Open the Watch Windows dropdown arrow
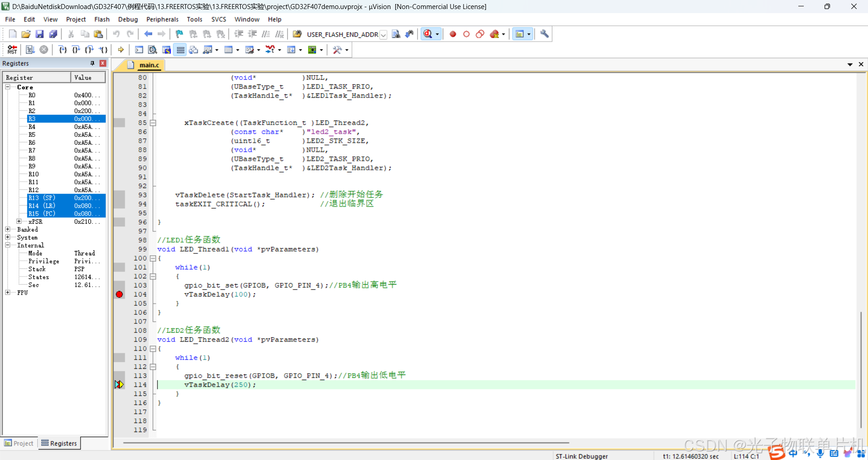Screen dimensions: 868x460 [x=217, y=50]
